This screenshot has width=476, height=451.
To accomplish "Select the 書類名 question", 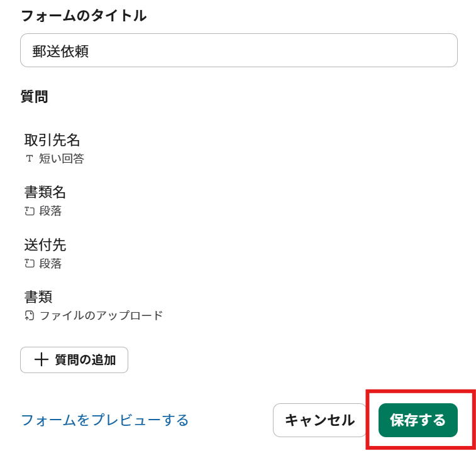I will pyautogui.click(x=45, y=192).
